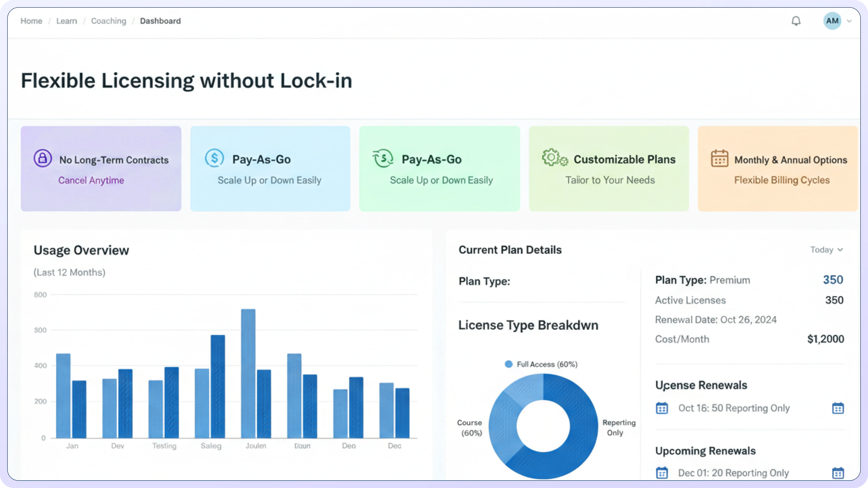Click the notification bell icon
868x488 pixels.
click(x=796, y=21)
